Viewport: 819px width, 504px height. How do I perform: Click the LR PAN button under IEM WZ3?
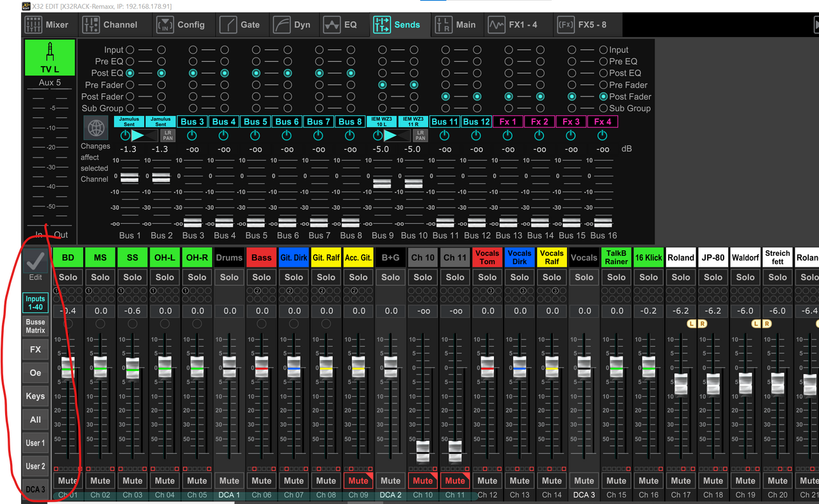click(x=420, y=136)
